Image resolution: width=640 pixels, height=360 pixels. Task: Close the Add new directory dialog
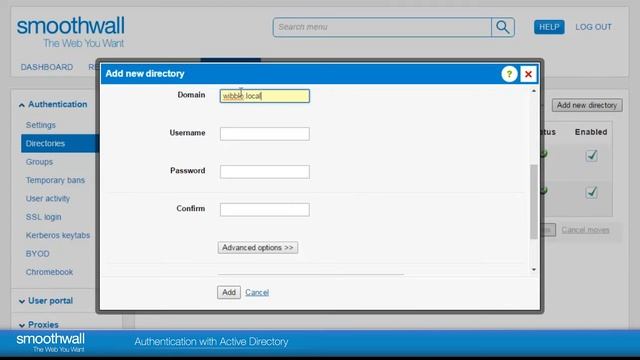[528, 74]
